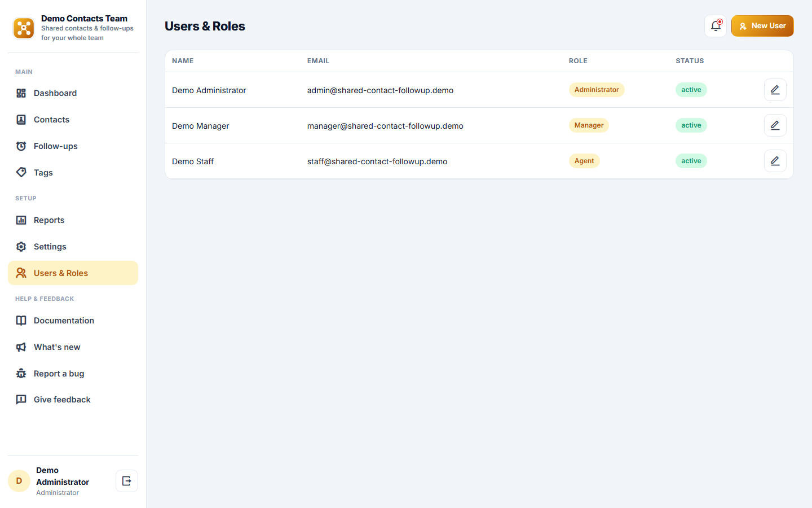The image size is (812, 508).
Task: Click the Follow-ups alarm clock icon
Action: coord(21,146)
